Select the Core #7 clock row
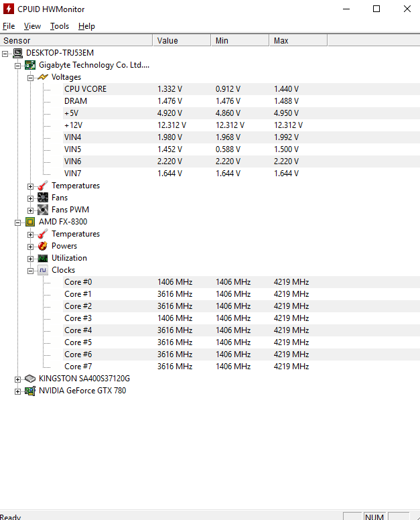 [242, 366]
